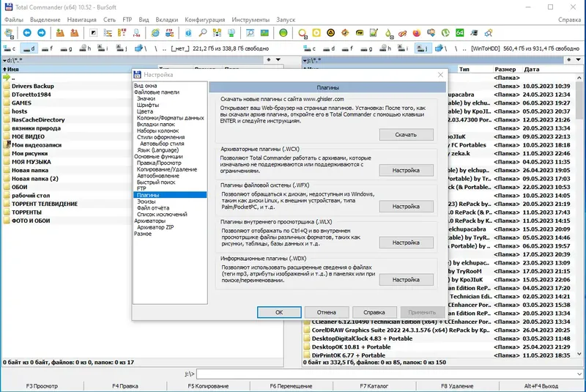
Task: Click Настройка for file system plugins (.WFX)
Action: click(x=406, y=207)
